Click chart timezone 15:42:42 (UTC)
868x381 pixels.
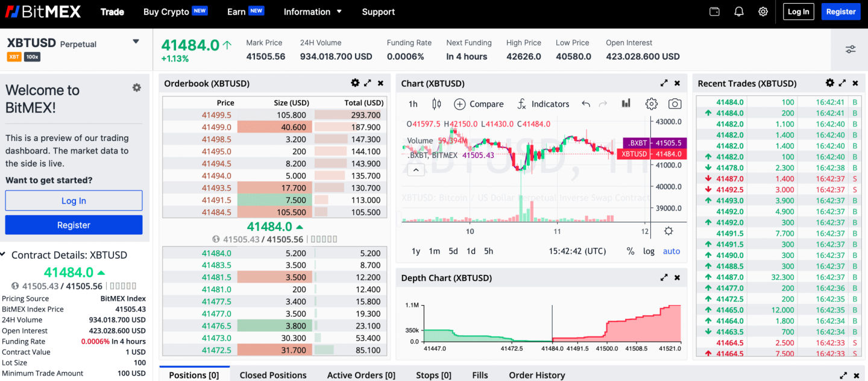coord(577,251)
